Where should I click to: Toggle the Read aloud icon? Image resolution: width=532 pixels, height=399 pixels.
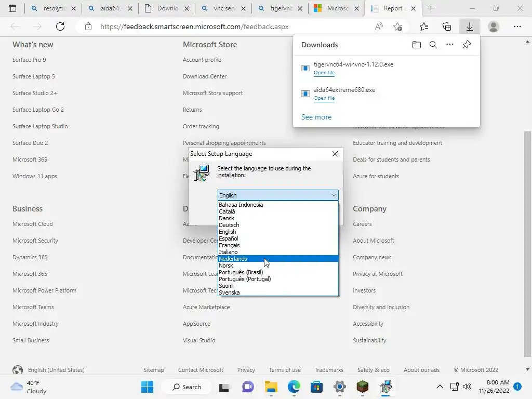[x=379, y=26]
